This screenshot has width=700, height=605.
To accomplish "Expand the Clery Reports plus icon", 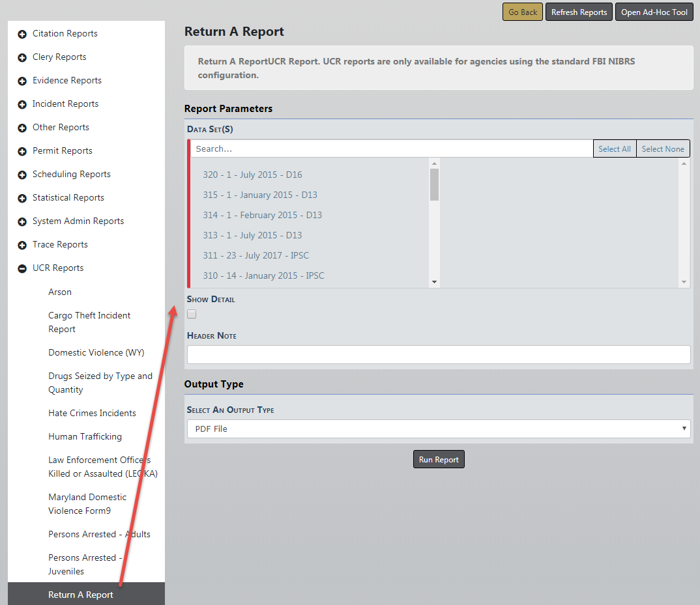I will pyautogui.click(x=22, y=57).
